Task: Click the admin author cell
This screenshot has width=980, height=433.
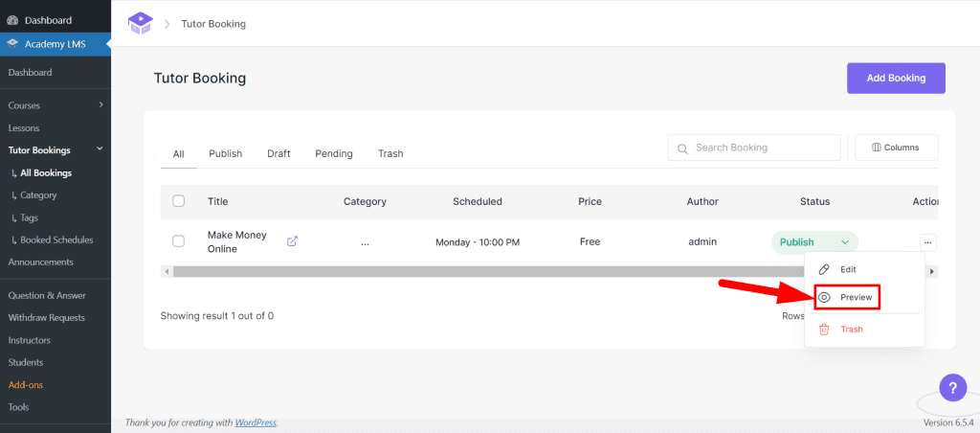Action: click(702, 241)
